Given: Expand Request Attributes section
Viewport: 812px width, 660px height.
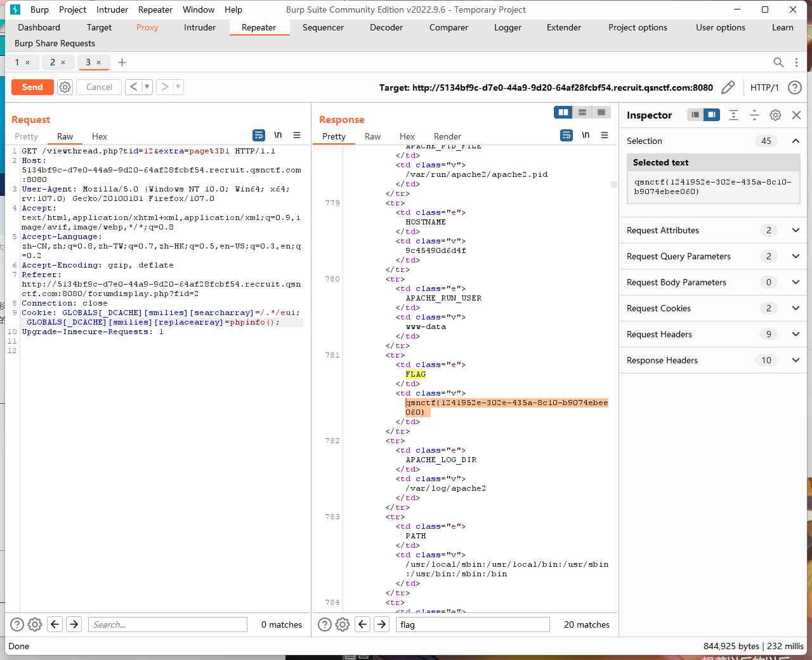Looking at the screenshot, I should (x=796, y=230).
